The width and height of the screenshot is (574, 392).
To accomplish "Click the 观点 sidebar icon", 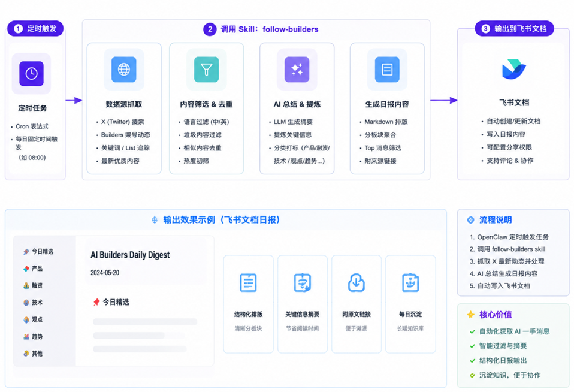I will [26, 320].
